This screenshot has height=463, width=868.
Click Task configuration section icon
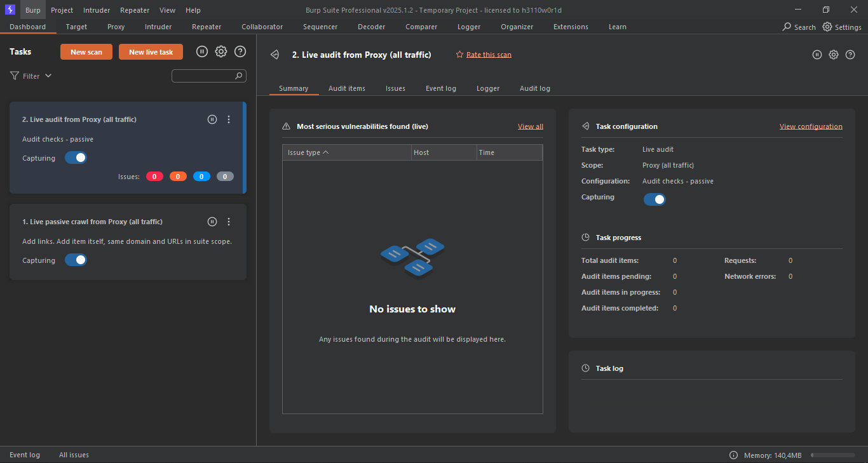(x=585, y=126)
